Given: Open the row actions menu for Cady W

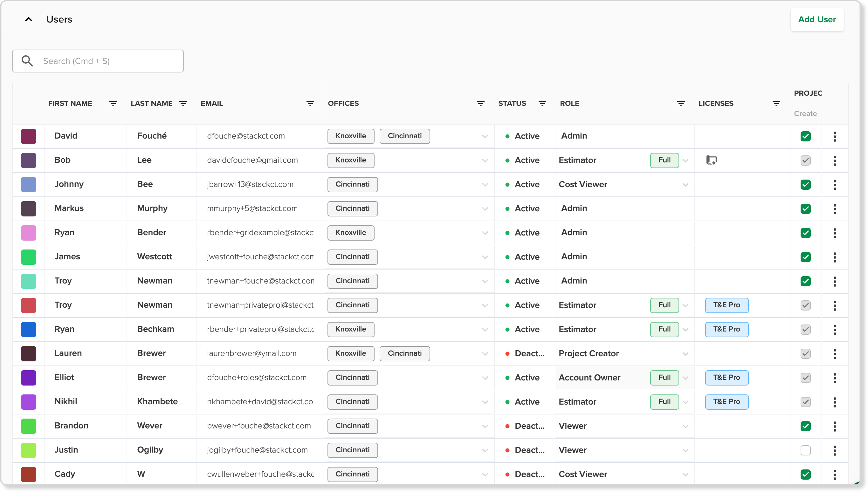Looking at the screenshot, I should (x=835, y=475).
